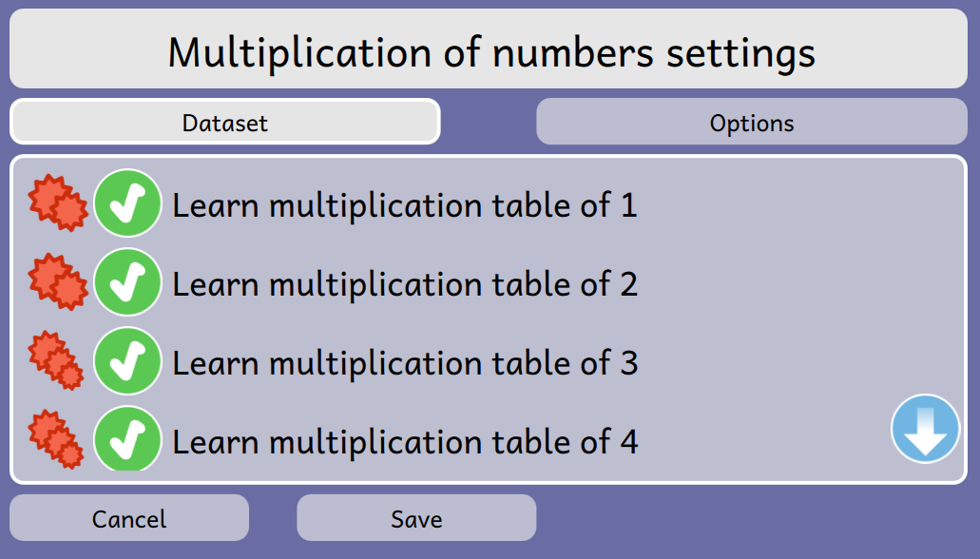
Task: Disable the checkmark for table of 3
Action: [x=127, y=361]
